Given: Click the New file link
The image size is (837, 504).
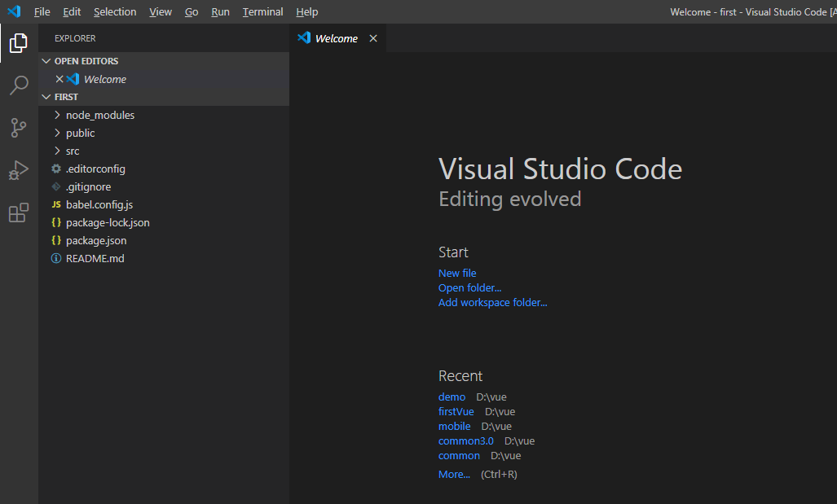Looking at the screenshot, I should tap(457, 273).
